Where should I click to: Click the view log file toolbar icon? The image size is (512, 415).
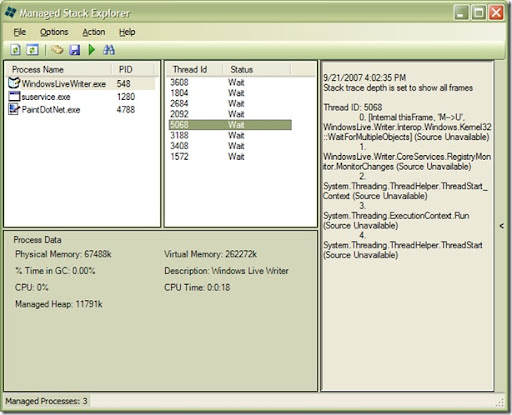click(x=57, y=50)
